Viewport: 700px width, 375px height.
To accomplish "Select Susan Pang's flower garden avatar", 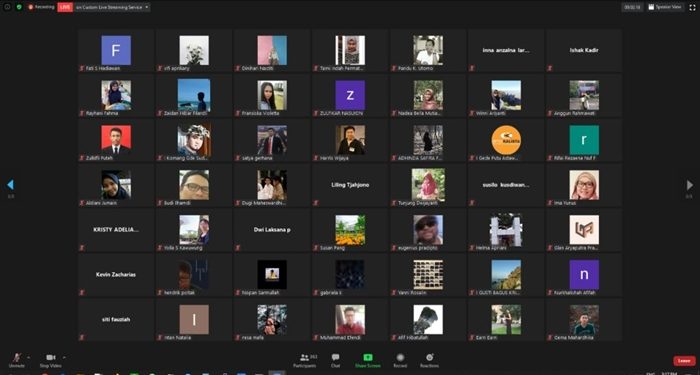I will (350, 230).
